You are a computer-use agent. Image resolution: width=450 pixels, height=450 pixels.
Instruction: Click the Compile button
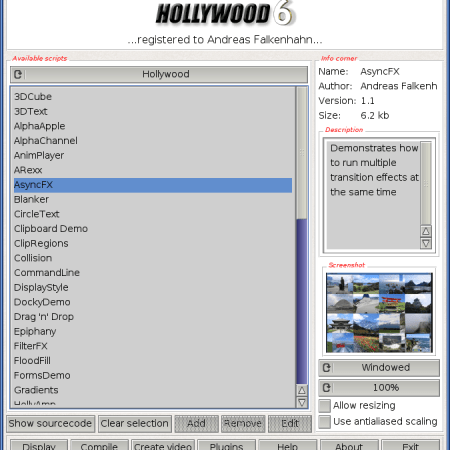point(99,445)
